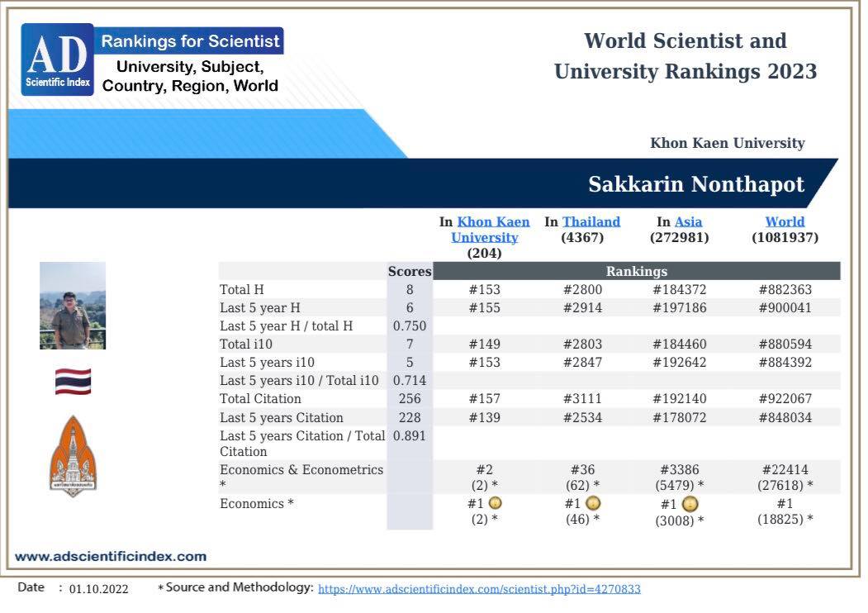Click the date value 01.10.2022

(98, 589)
